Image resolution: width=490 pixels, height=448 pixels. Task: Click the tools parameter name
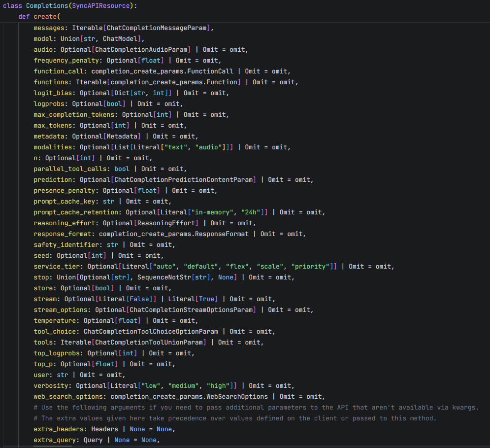tap(43, 342)
